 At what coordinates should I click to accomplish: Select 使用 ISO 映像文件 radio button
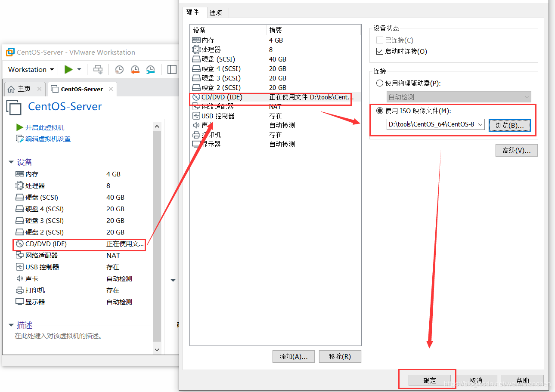(x=379, y=111)
